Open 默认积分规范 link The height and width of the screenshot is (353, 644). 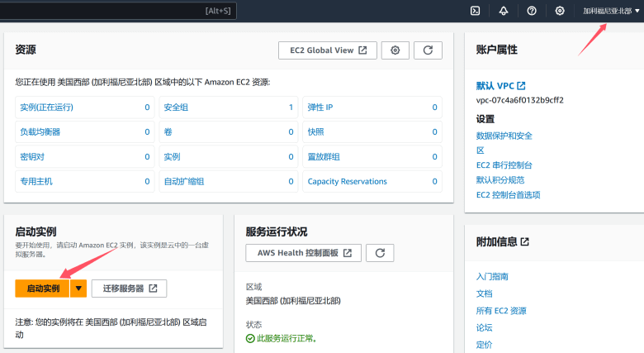coord(500,180)
